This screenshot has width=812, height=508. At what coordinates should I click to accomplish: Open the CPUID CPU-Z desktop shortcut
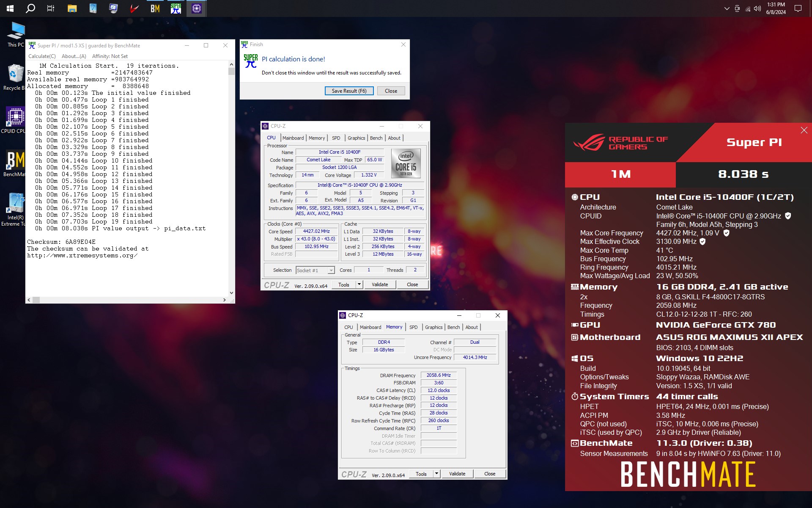pos(15,120)
